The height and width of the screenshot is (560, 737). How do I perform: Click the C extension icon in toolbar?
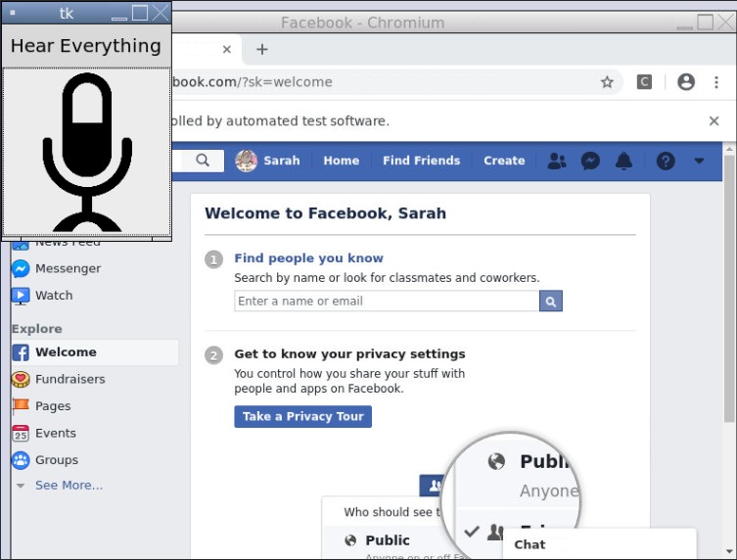(x=644, y=82)
